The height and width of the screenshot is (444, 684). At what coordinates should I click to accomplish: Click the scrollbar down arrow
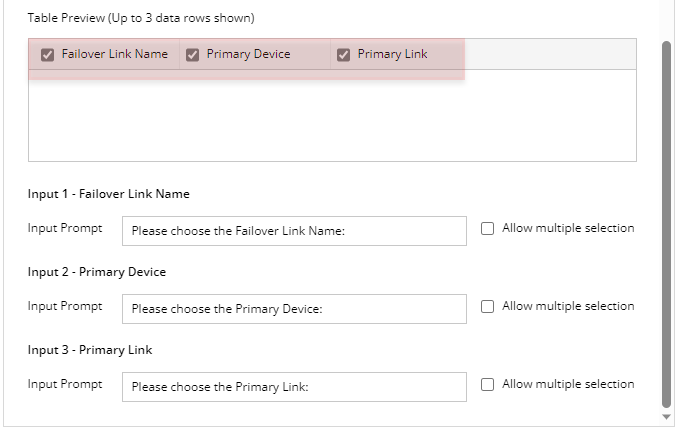[x=667, y=416]
